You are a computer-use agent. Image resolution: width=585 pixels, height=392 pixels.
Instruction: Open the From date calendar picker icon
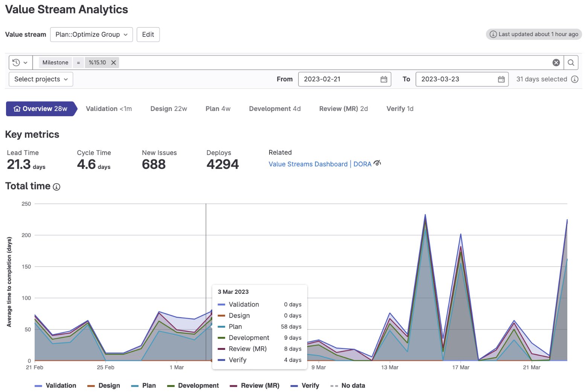point(384,79)
